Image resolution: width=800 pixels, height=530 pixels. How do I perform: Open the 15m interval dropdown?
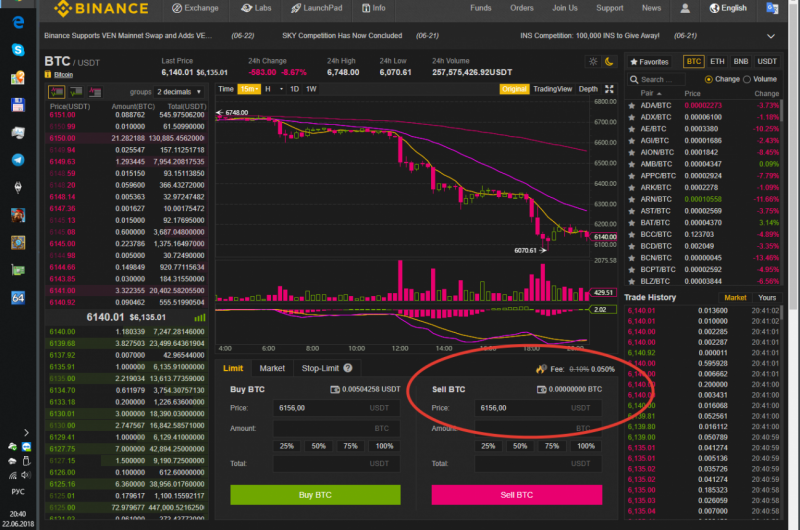pyautogui.click(x=249, y=89)
